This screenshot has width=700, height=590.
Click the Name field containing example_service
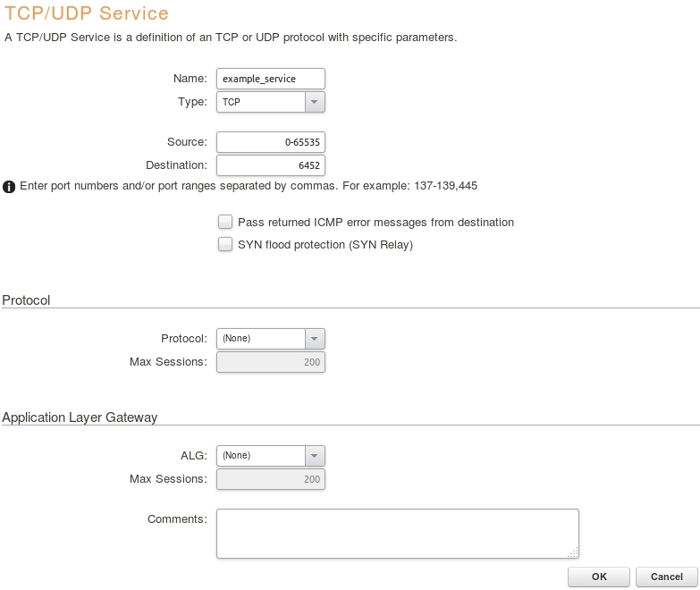point(270,79)
